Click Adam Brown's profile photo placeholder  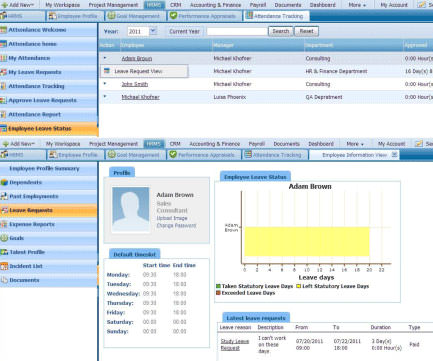click(x=130, y=209)
